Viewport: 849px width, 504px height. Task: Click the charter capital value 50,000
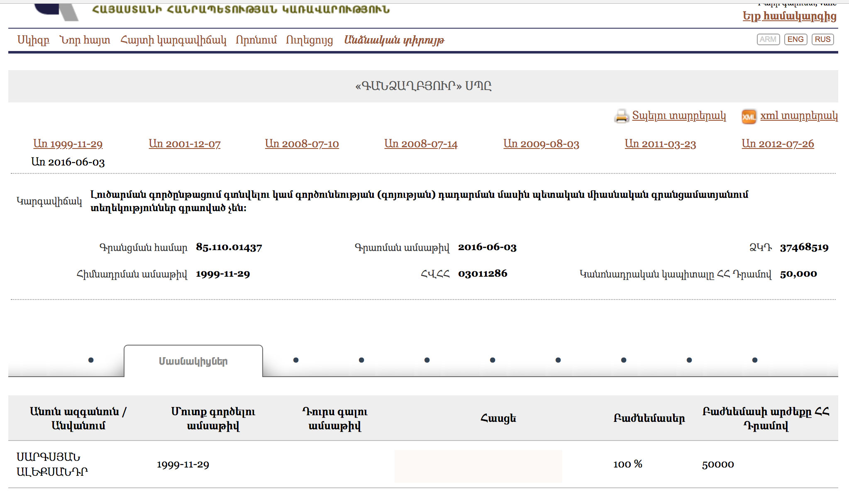(x=798, y=274)
